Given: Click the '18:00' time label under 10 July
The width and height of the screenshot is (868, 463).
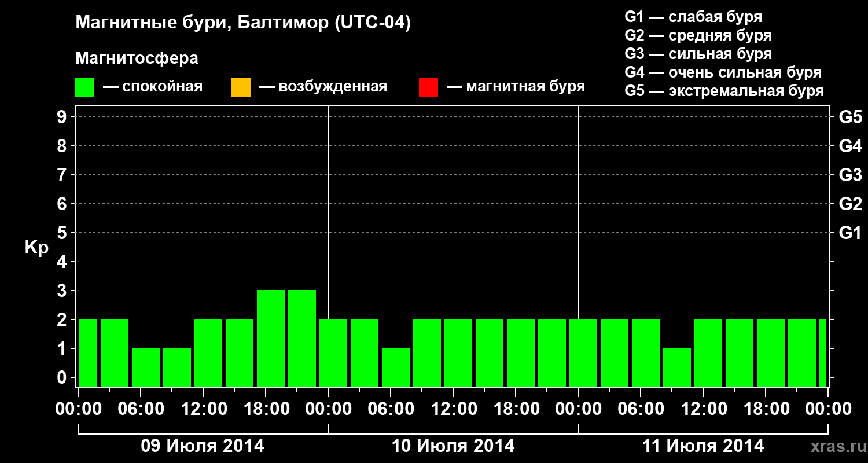Looking at the screenshot, I should [516, 409].
